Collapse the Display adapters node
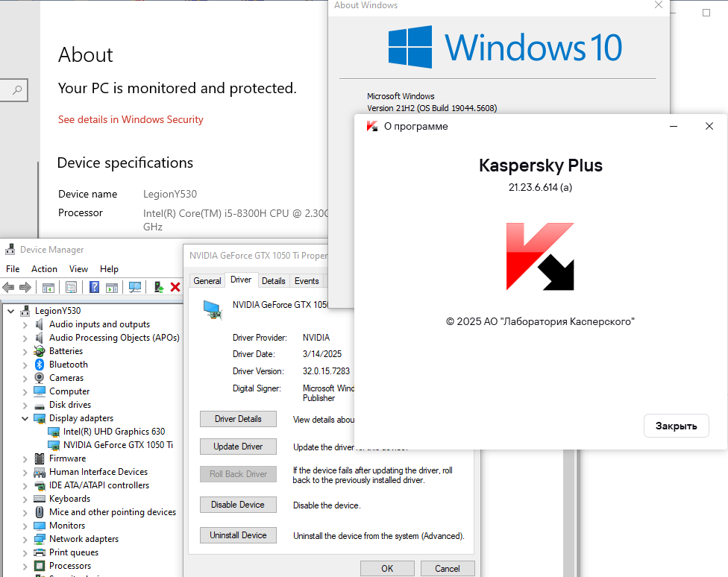The width and height of the screenshot is (728, 577). pyautogui.click(x=25, y=418)
